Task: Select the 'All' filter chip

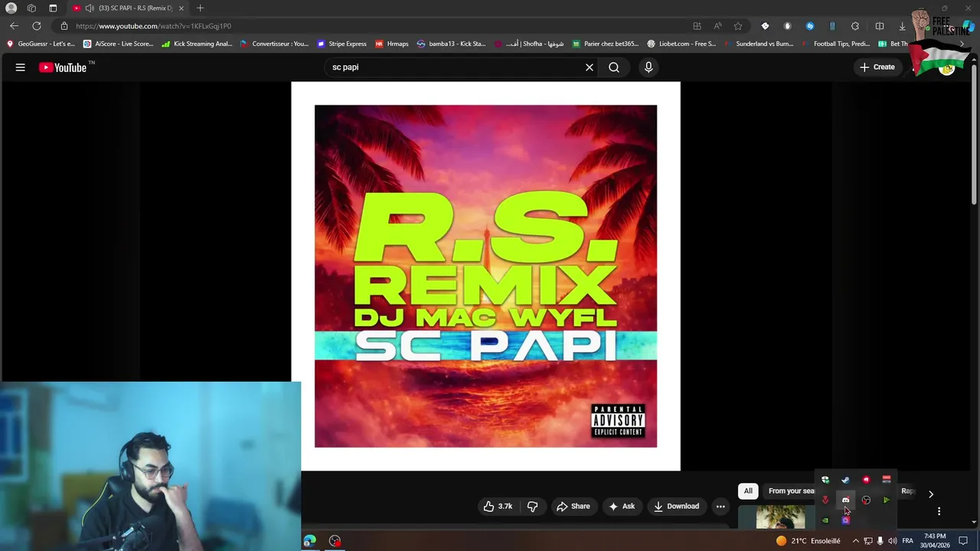Action: (x=748, y=491)
